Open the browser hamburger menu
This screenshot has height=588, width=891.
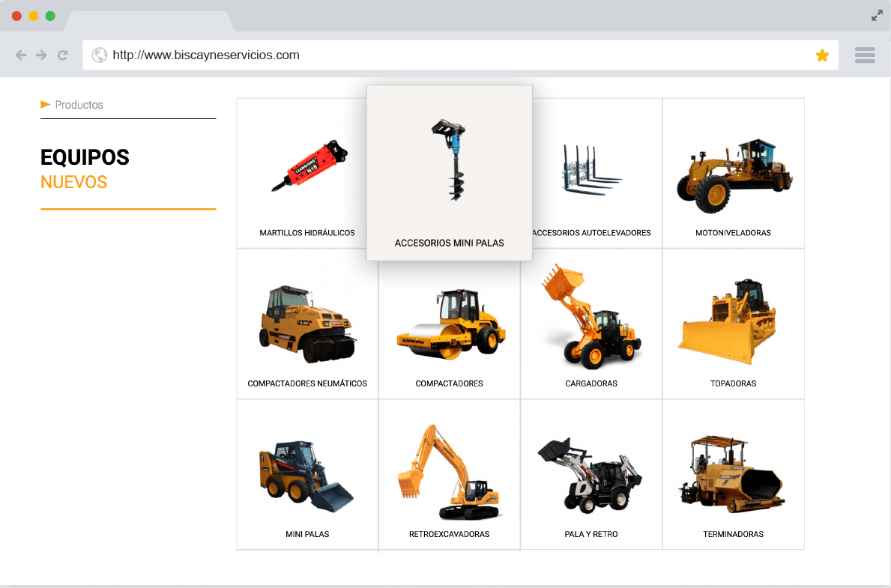(865, 55)
